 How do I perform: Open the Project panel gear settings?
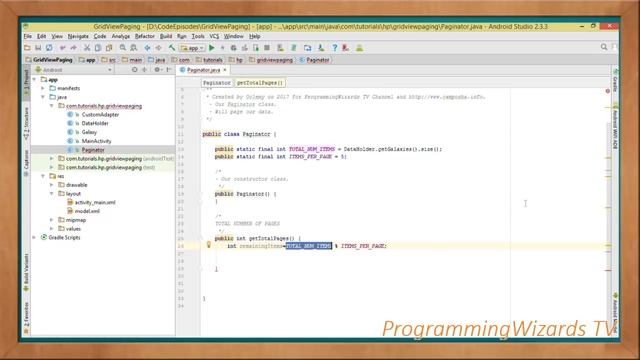coord(157,70)
